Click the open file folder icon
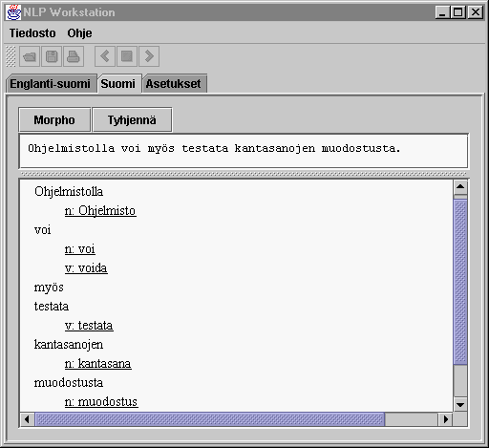 (x=30, y=56)
